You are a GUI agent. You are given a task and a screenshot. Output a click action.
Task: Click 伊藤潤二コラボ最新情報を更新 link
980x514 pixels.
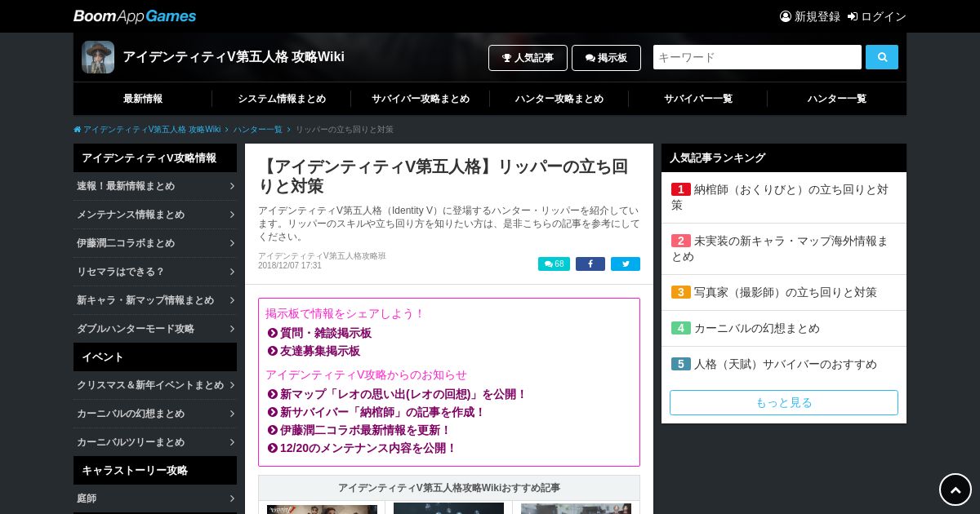coord(366,430)
